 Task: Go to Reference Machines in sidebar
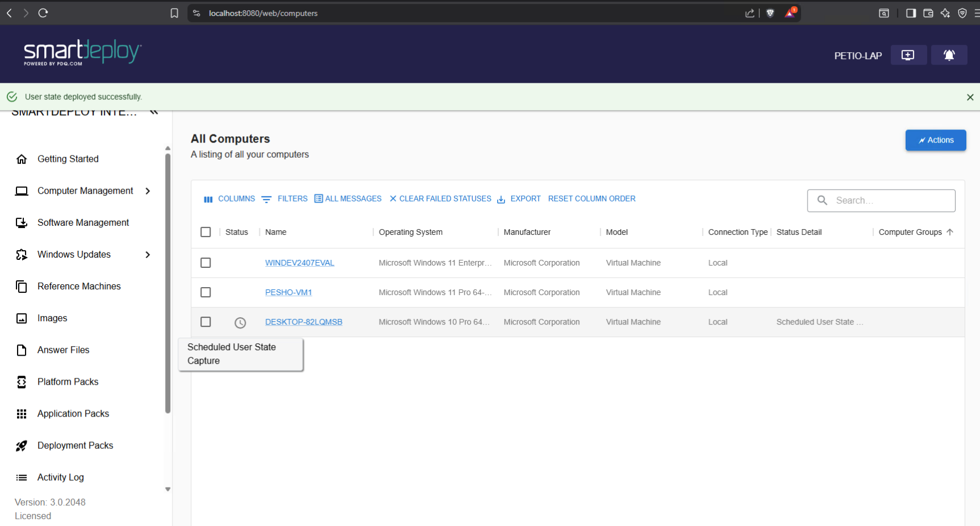79,287
